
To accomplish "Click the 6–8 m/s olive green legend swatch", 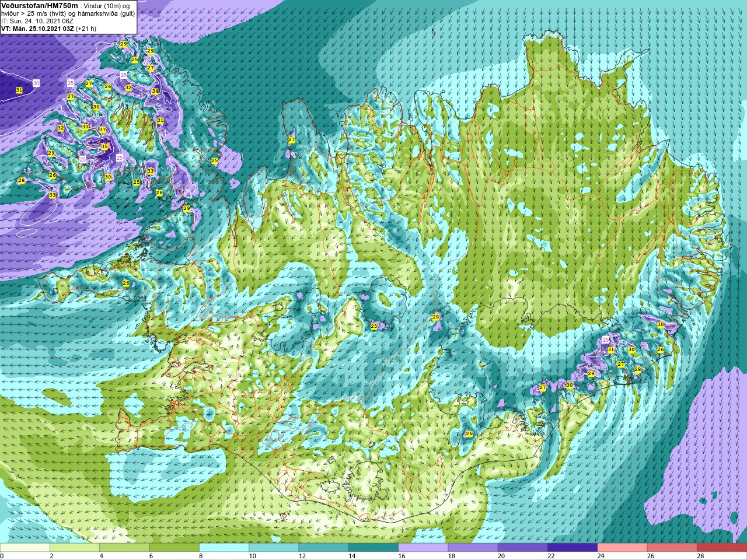I will coord(174,548).
